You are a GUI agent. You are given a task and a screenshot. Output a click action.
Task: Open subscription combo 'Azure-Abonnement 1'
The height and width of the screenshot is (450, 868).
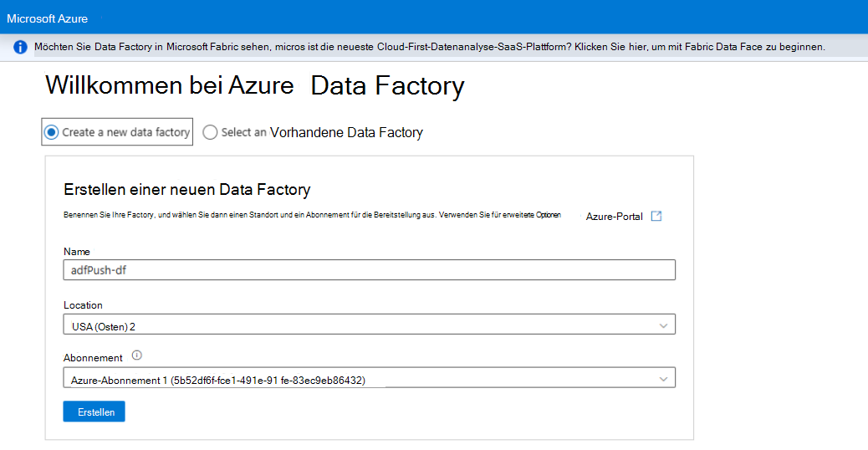[370, 377]
